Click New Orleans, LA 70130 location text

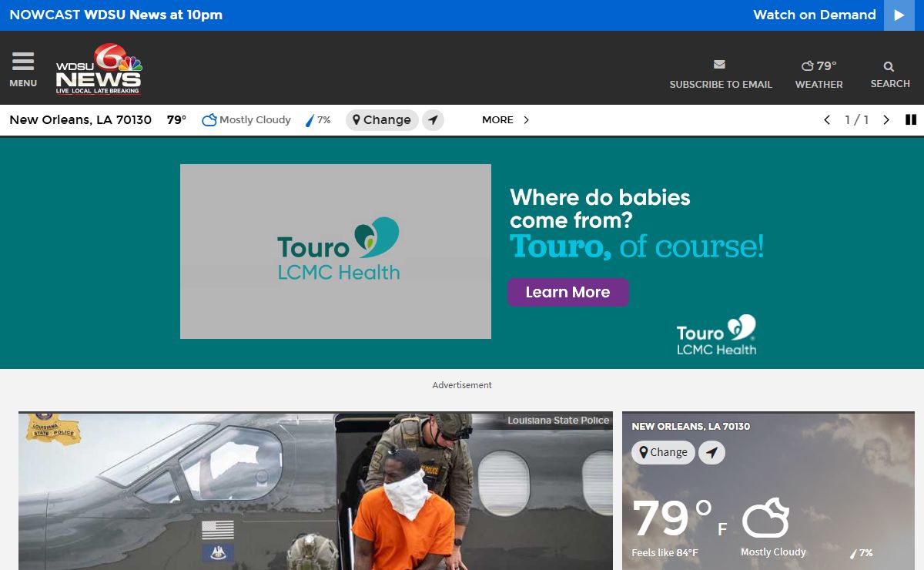pyautogui.click(x=80, y=120)
